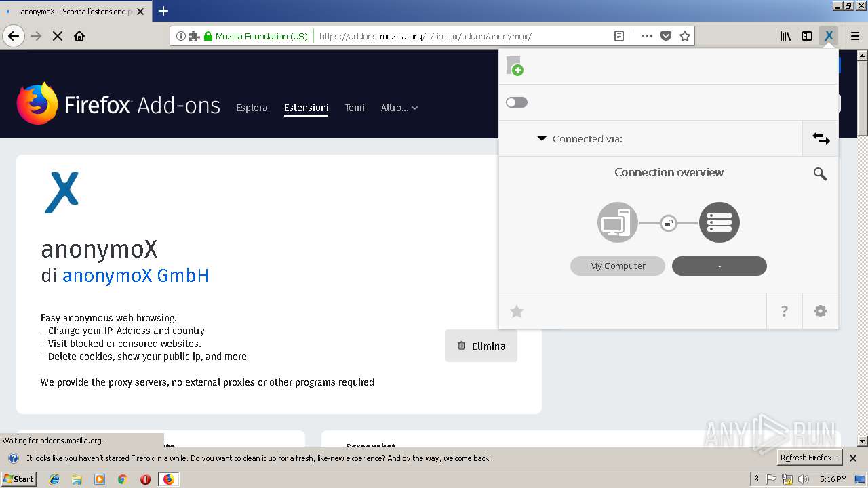
Task: Open Opera from the taskbar
Action: [x=145, y=479]
